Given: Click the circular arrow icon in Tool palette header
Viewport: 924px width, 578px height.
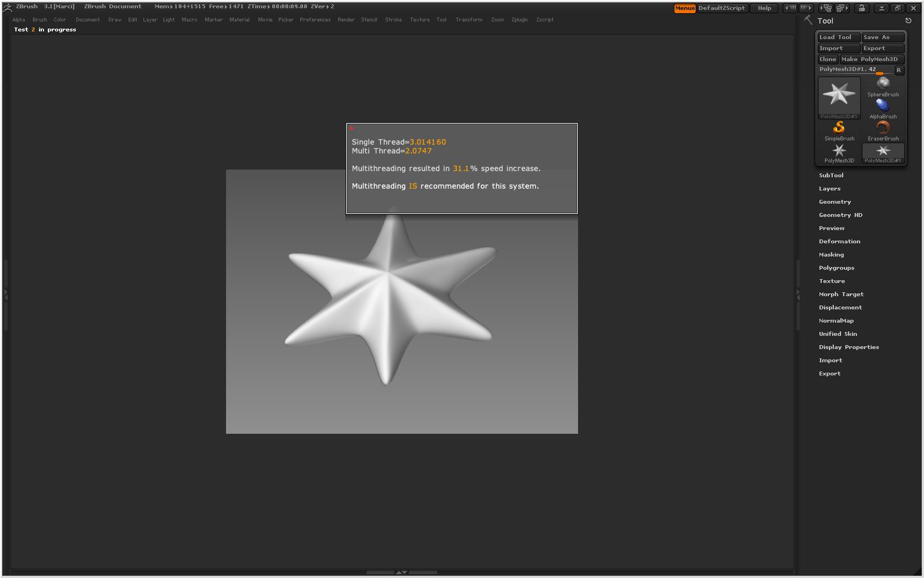Looking at the screenshot, I should coord(908,21).
